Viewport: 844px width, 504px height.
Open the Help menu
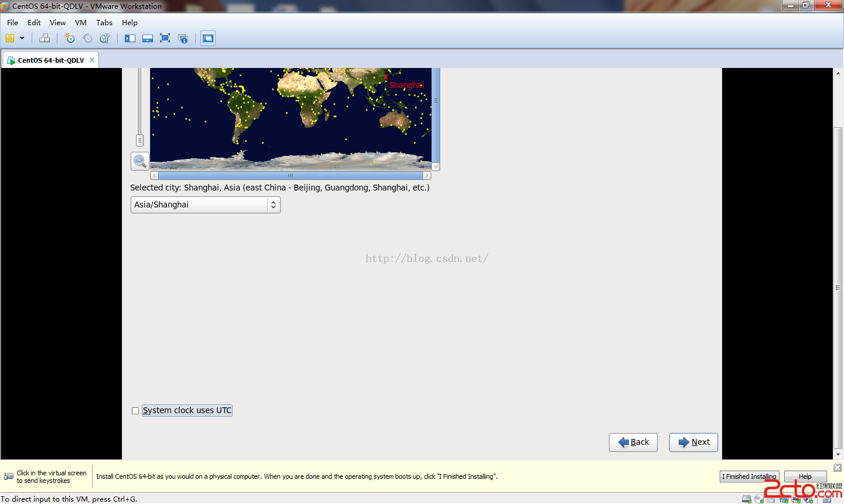tap(130, 22)
